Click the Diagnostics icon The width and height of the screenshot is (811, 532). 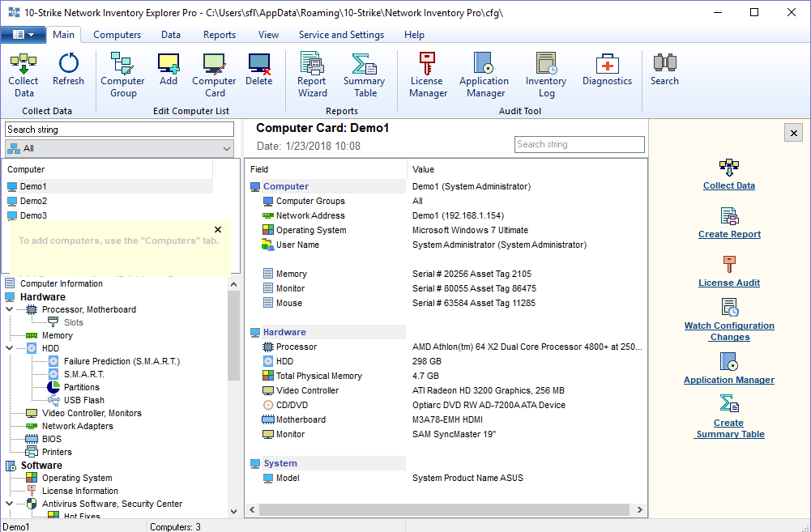click(x=607, y=63)
